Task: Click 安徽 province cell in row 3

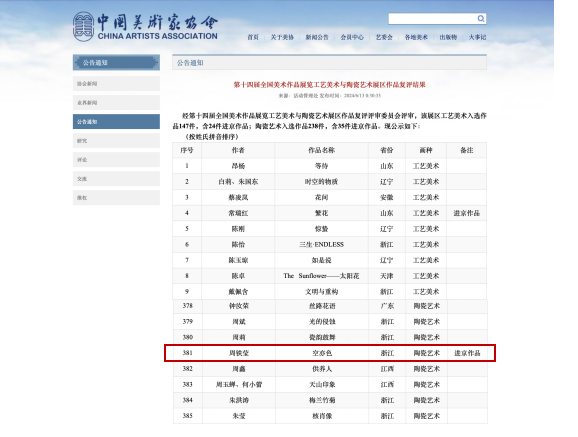Action: pos(387,197)
